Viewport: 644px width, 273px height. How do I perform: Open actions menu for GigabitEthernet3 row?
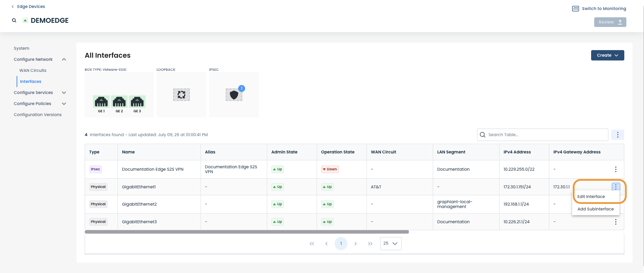[616, 222]
